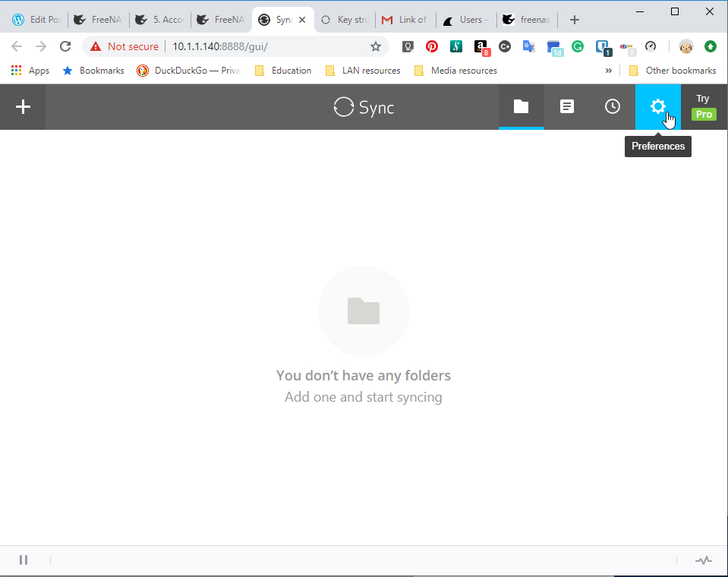728x577 pixels.
Task: Click the Try Pro button
Action: coord(704,107)
